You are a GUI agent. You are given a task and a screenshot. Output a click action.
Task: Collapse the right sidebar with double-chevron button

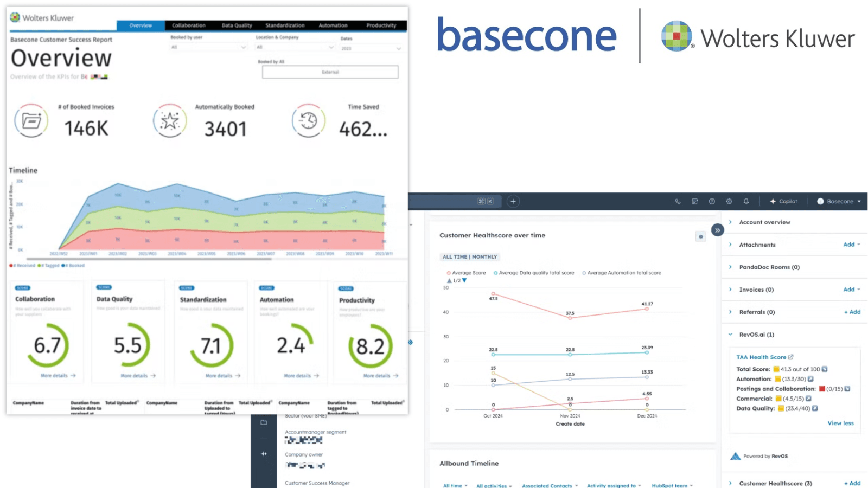tap(717, 230)
